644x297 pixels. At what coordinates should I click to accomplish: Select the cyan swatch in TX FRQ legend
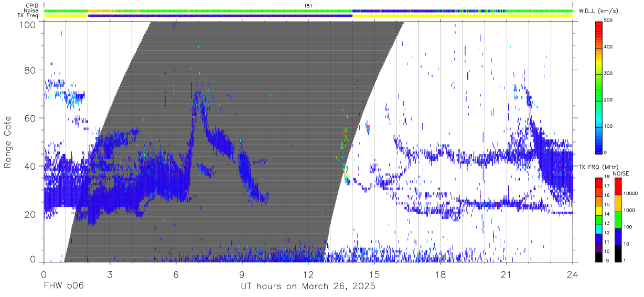tap(598, 228)
